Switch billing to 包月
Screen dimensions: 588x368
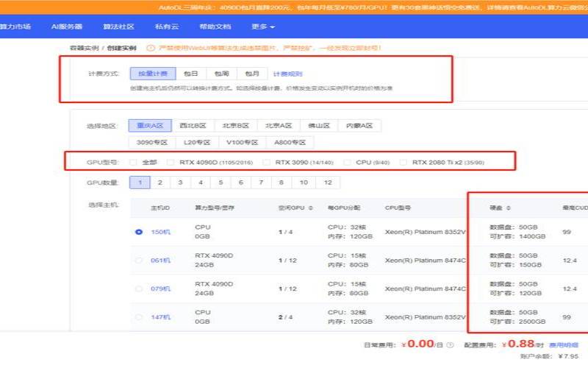252,74
